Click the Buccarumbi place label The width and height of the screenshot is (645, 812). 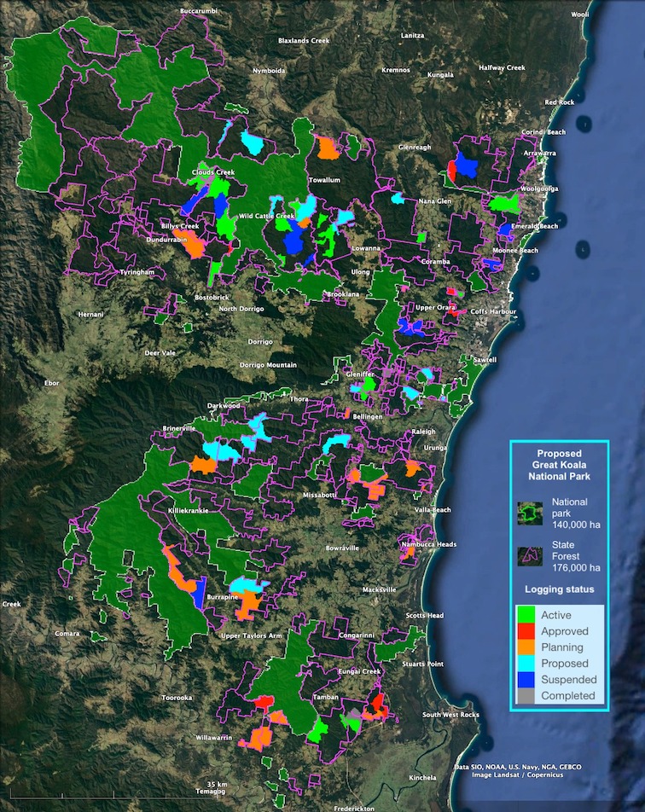point(199,11)
